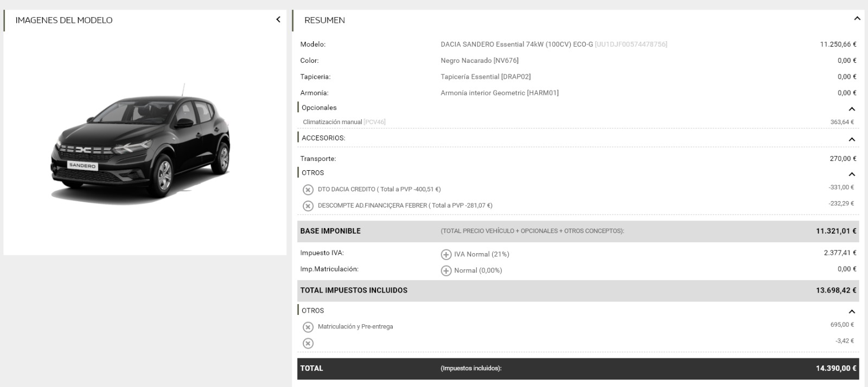Collapse the first OTROS discounts section
This screenshot has width=868, height=387.
[x=852, y=174]
